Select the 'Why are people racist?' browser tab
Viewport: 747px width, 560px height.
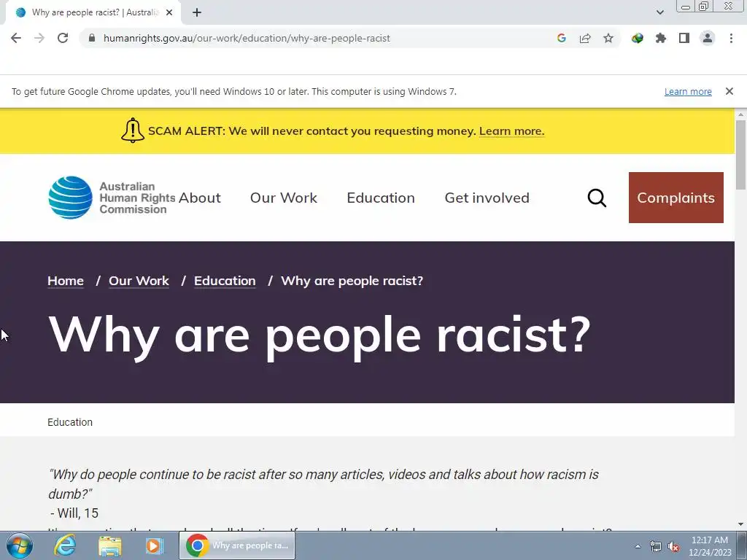click(x=93, y=13)
